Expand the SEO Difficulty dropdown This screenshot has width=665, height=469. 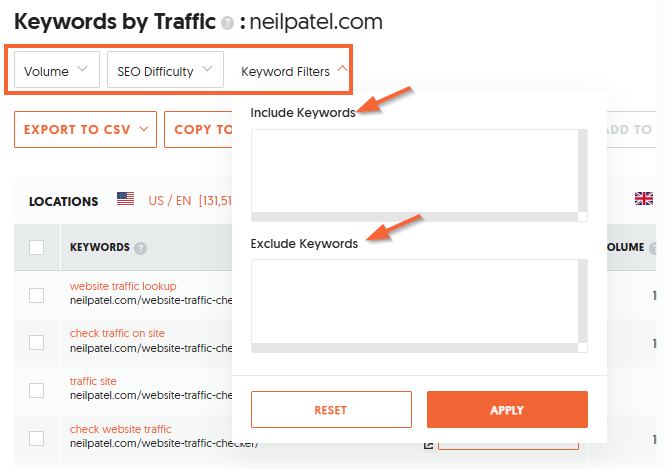pyautogui.click(x=165, y=71)
